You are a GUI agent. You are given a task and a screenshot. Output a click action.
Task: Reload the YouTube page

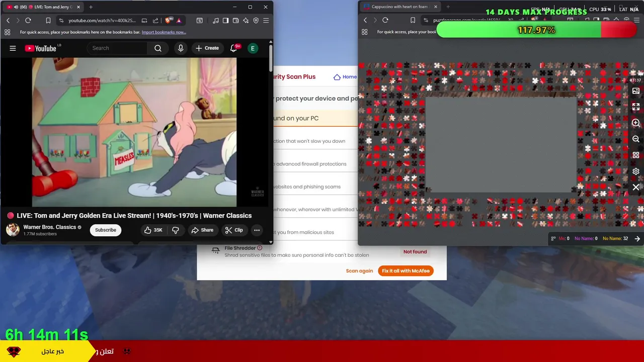click(x=28, y=21)
